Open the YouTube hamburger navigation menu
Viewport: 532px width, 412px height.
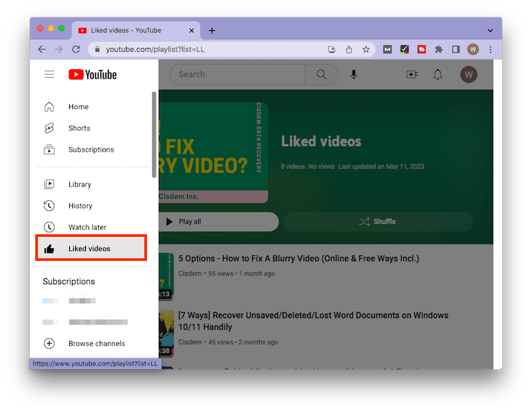point(49,74)
